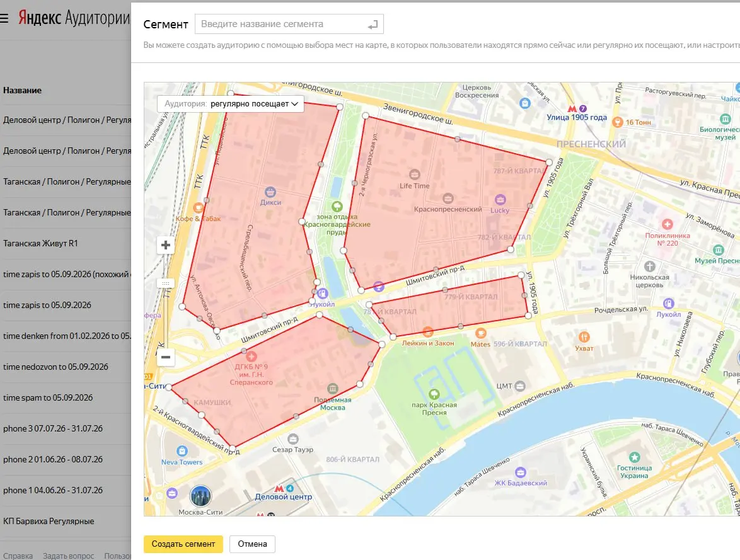The height and width of the screenshot is (560, 740).
Task: Click the Кофе & Табак marker icon
Action: (199, 208)
